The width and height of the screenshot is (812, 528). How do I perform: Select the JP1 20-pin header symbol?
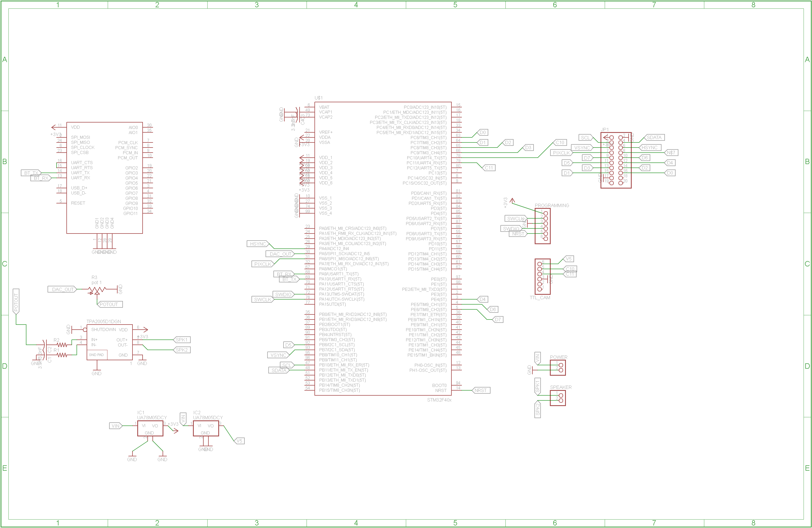tap(616, 160)
